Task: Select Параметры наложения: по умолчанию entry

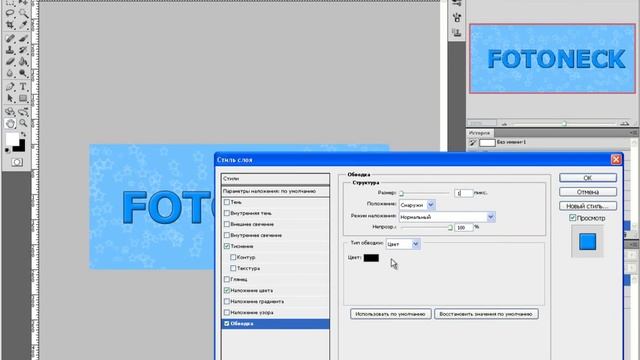Action: click(x=276, y=191)
